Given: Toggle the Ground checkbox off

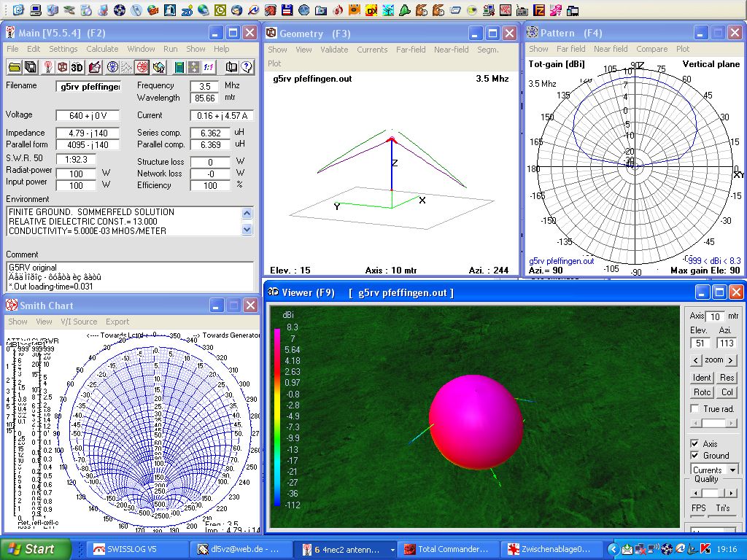Looking at the screenshot, I should point(695,455).
